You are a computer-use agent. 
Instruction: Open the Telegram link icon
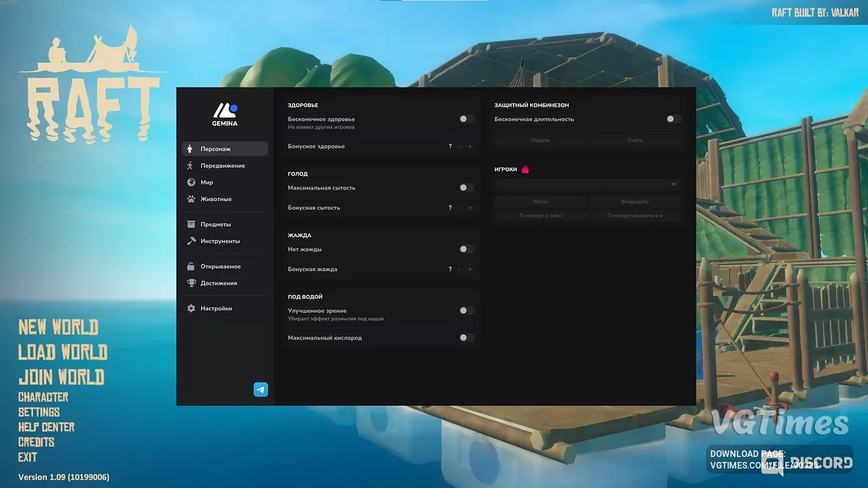pos(261,390)
